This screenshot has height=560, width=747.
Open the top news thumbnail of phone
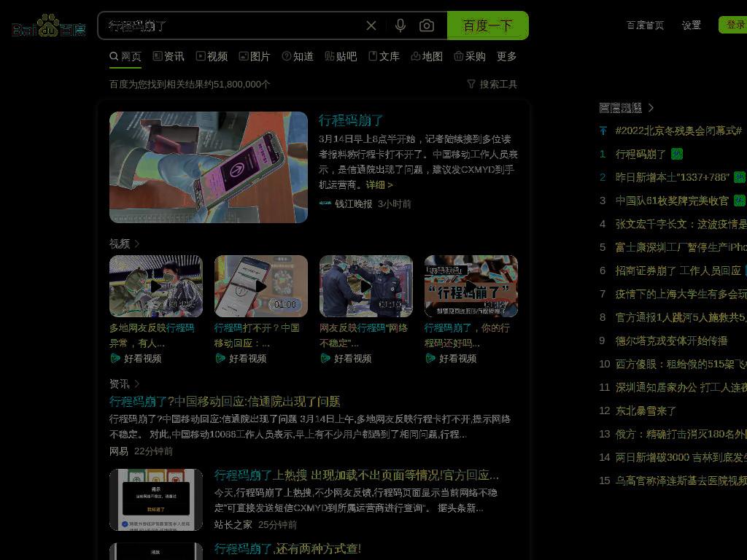point(209,167)
